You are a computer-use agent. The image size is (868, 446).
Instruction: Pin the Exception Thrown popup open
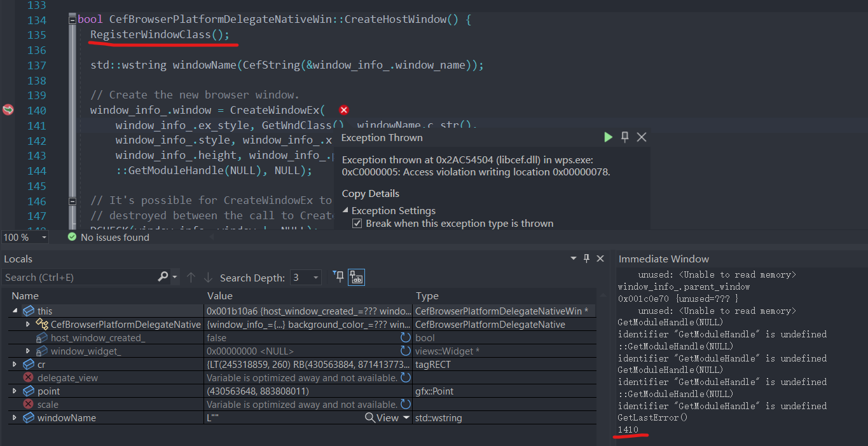[624, 137]
